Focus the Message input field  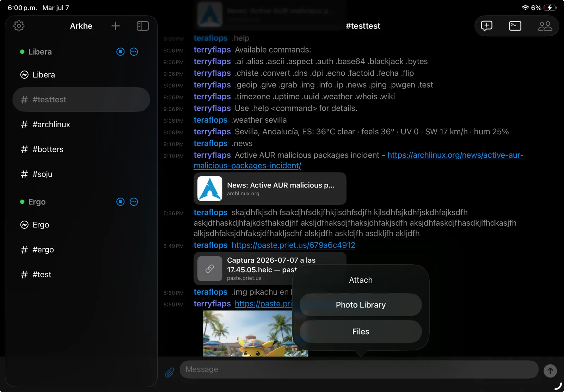(359, 369)
